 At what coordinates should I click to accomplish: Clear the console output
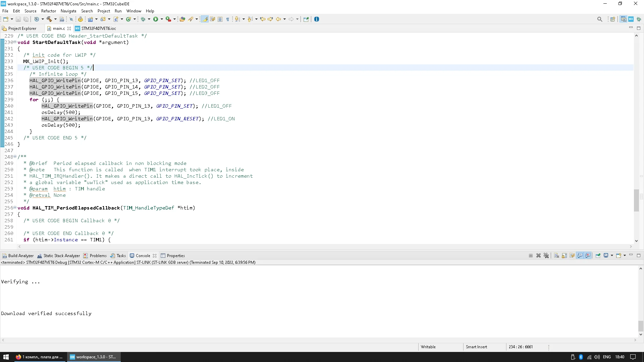[x=556, y=255]
